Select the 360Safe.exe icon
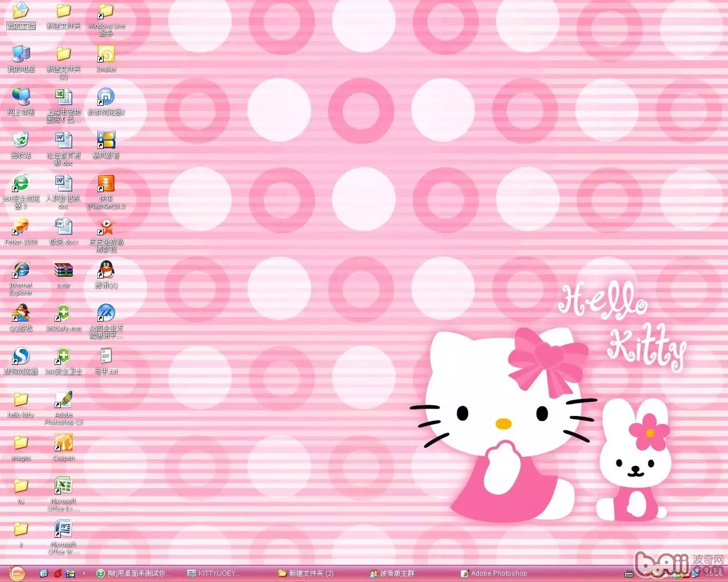 [x=63, y=318]
